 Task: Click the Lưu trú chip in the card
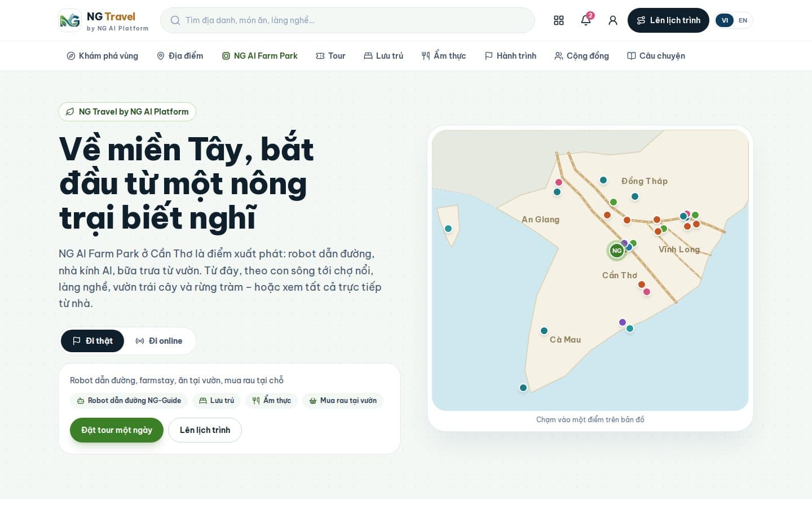pos(217,401)
